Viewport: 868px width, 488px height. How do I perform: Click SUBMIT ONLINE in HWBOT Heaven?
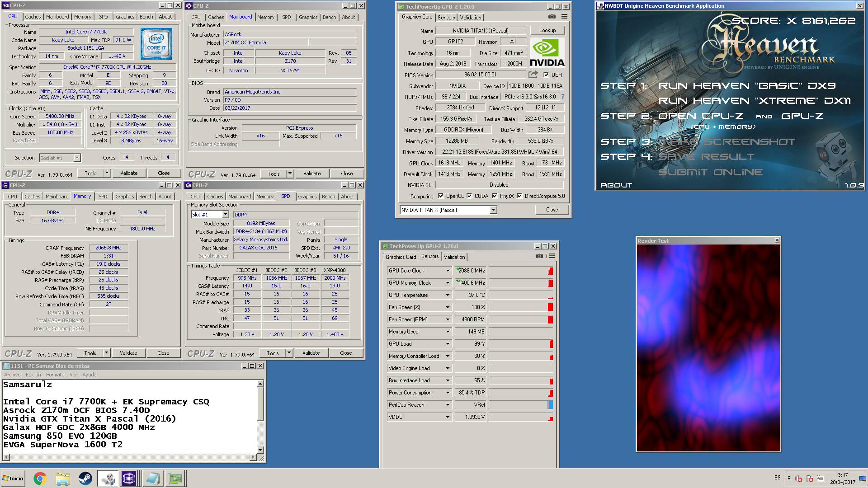coord(710,172)
